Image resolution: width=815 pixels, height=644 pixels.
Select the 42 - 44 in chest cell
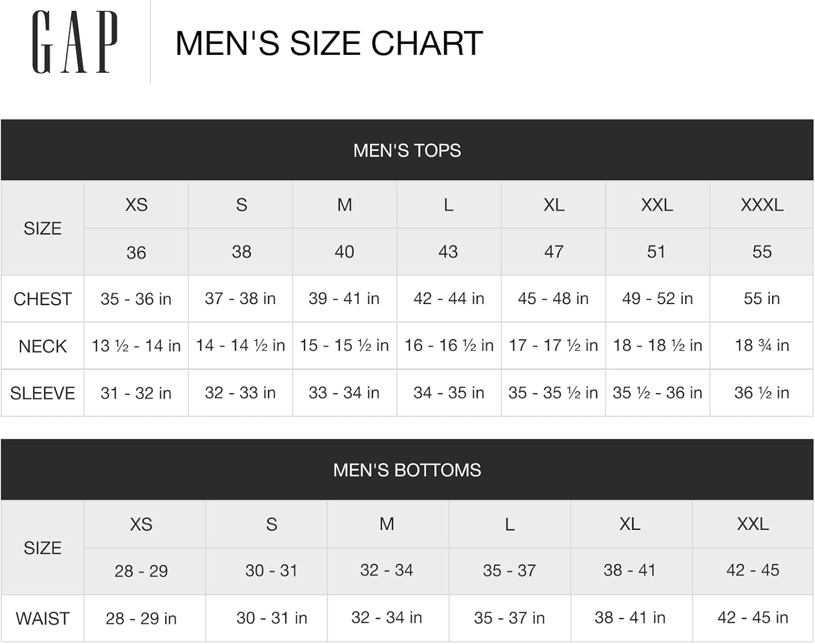click(x=449, y=299)
